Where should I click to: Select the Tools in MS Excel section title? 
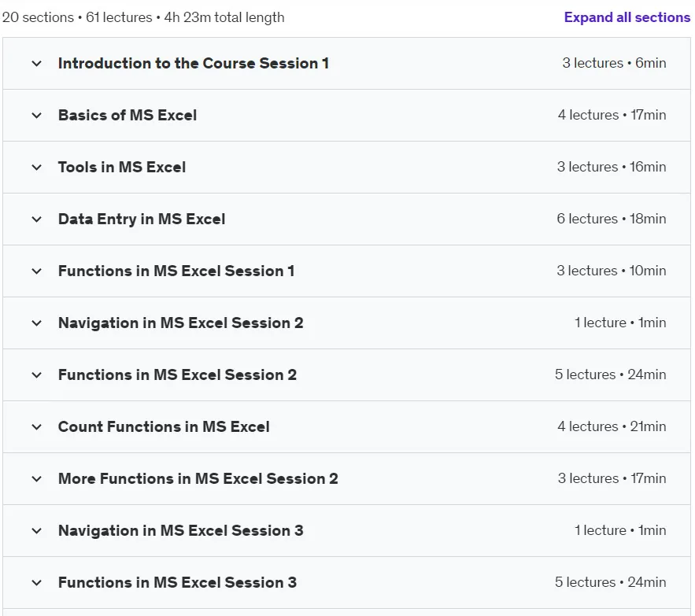[122, 167]
